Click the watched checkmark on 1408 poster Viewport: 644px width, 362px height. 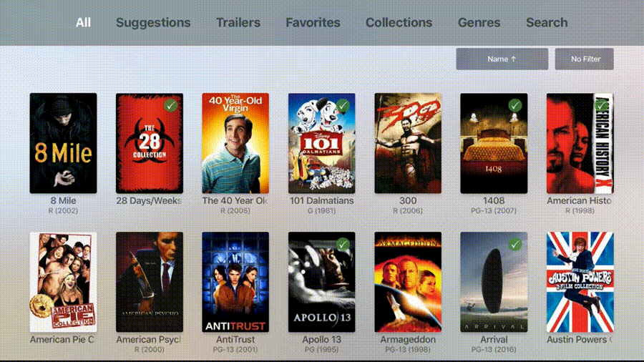[x=514, y=105]
